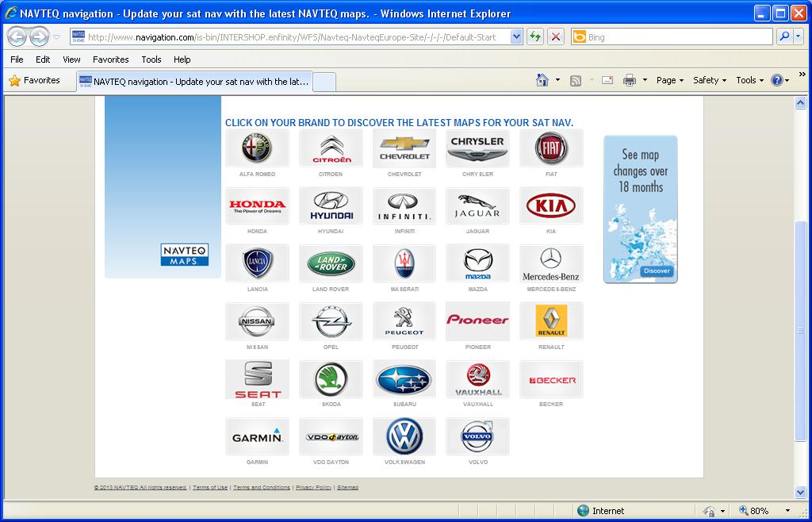Viewport: 812px width, 522px height.
Task: Choose the Volkswagen brand logo
Action: [x=404, y=436]
